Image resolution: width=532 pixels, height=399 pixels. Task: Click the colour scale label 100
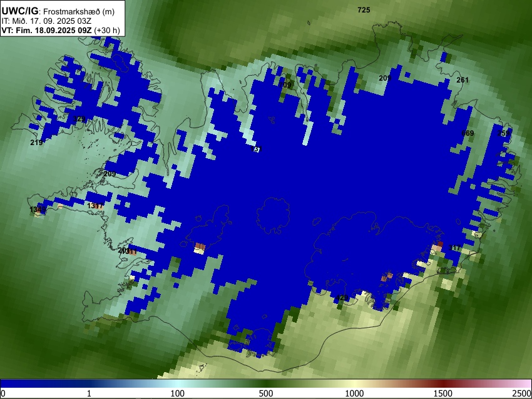click(x=178, y=393)
